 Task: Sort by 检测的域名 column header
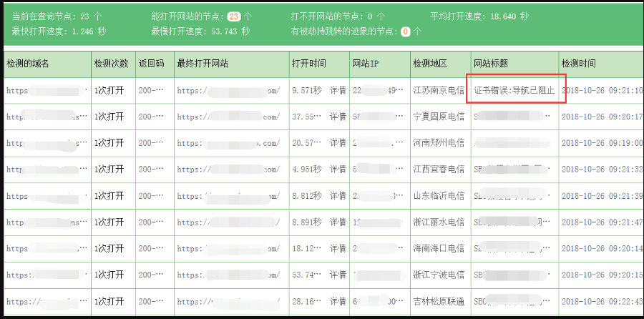(x=29, y=64)
